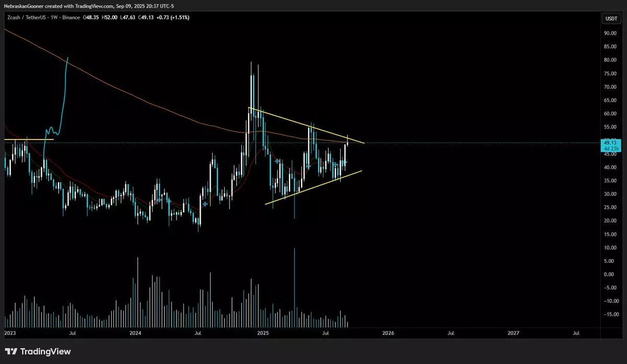Image resolution: width=627 pixels, height=364 pixels.
Task: Open the Zcash / TetherUS symbol title
Action: (x=25, y=17)
